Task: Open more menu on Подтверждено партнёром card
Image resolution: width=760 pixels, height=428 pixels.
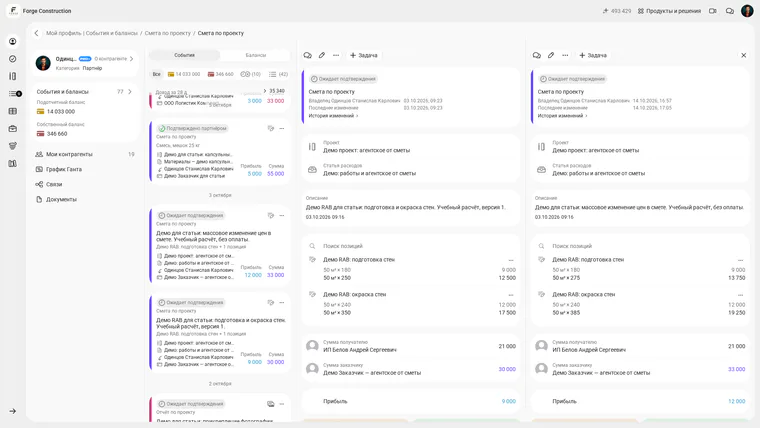Action: [282, 128]
